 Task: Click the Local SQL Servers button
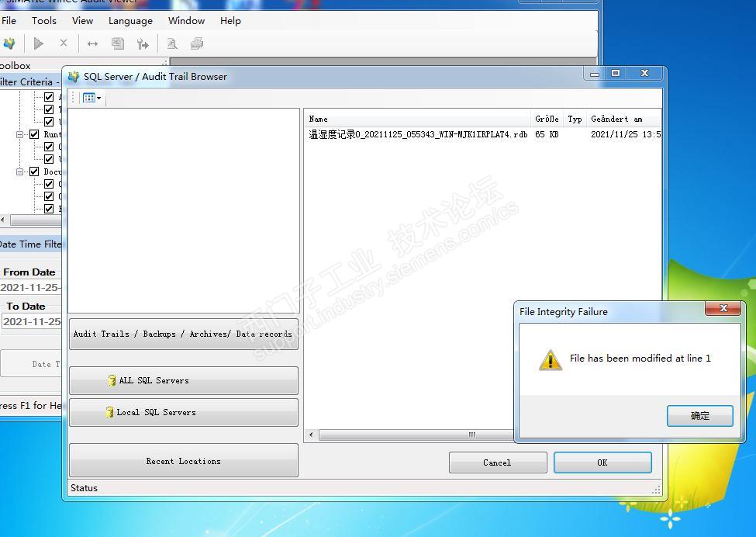[x=184, y=412]
